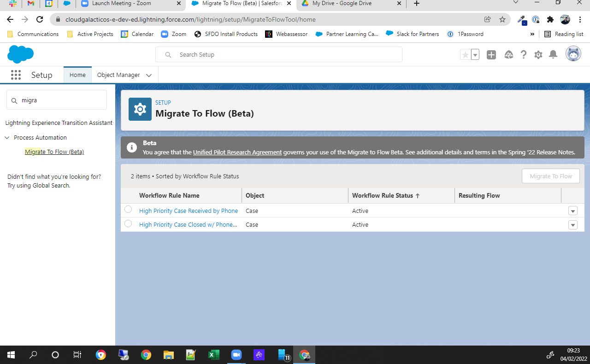590x364 pixels.
Task: Collapse the Process Automation section
Action: click(7, 138)
